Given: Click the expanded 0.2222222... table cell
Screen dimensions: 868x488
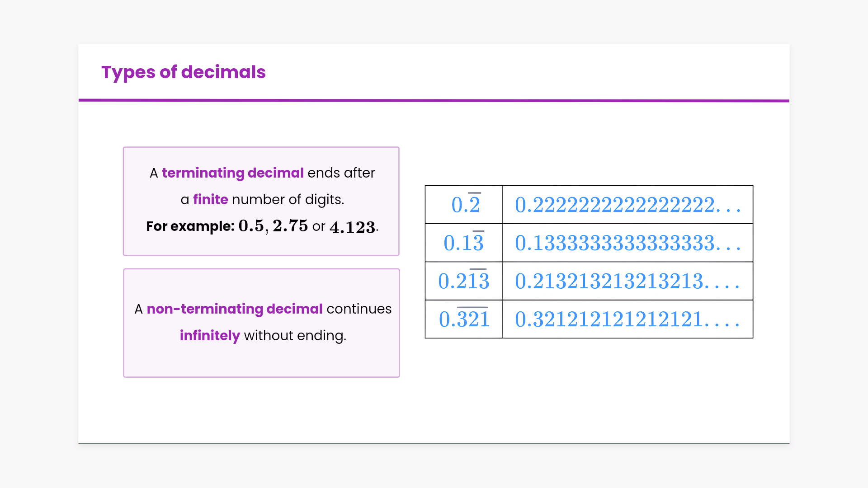Looking at the screenshot, I should coord(627,205).
